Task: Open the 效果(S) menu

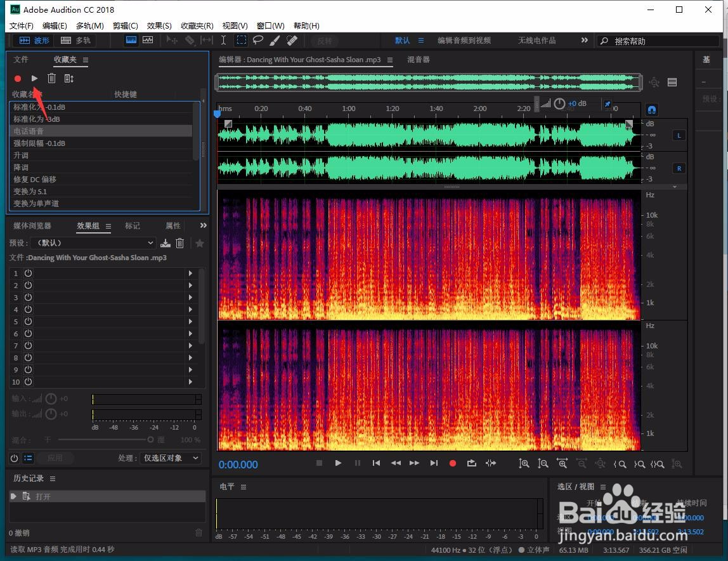Action: (159, 25)
